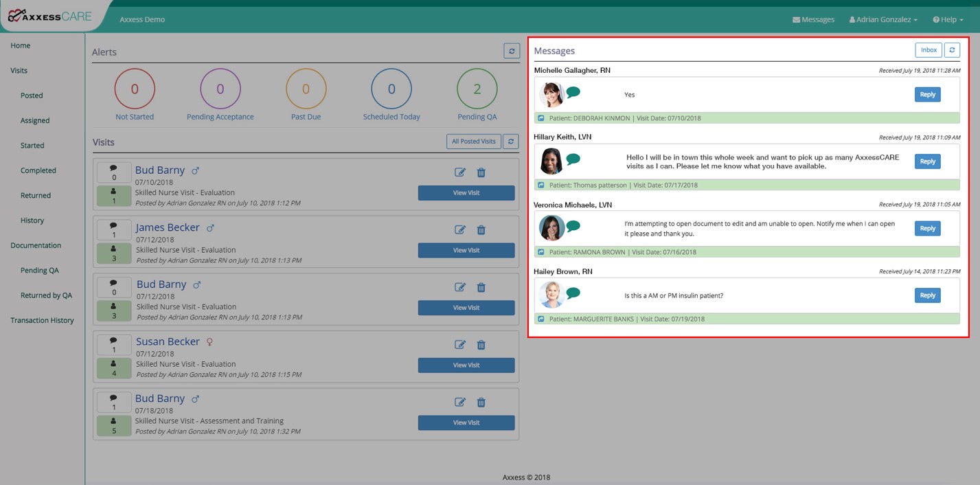Open James Becker patient name link
This screenshot has height=485, width=980.
click(168, 227)
